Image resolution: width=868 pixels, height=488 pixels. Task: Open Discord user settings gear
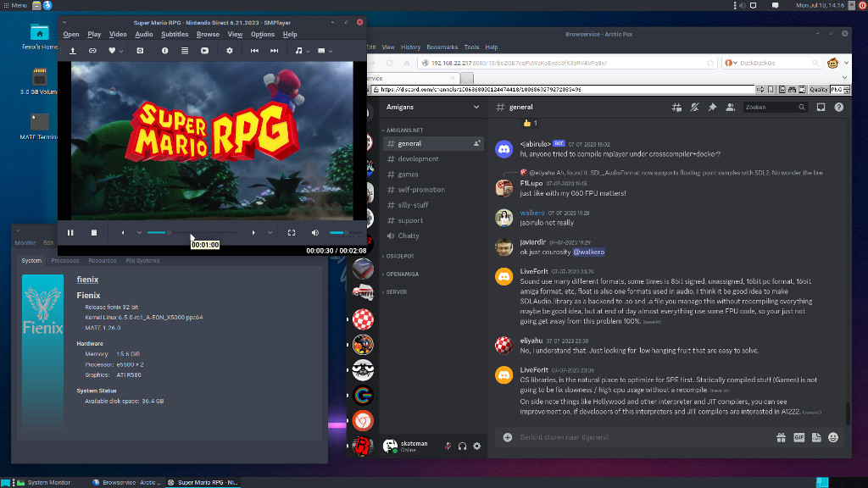[476, 446]
